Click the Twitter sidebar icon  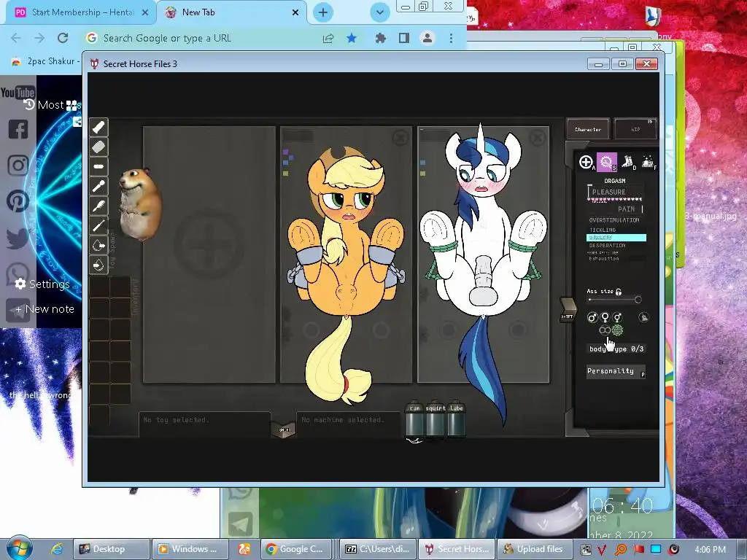click(x=18, y=238)
